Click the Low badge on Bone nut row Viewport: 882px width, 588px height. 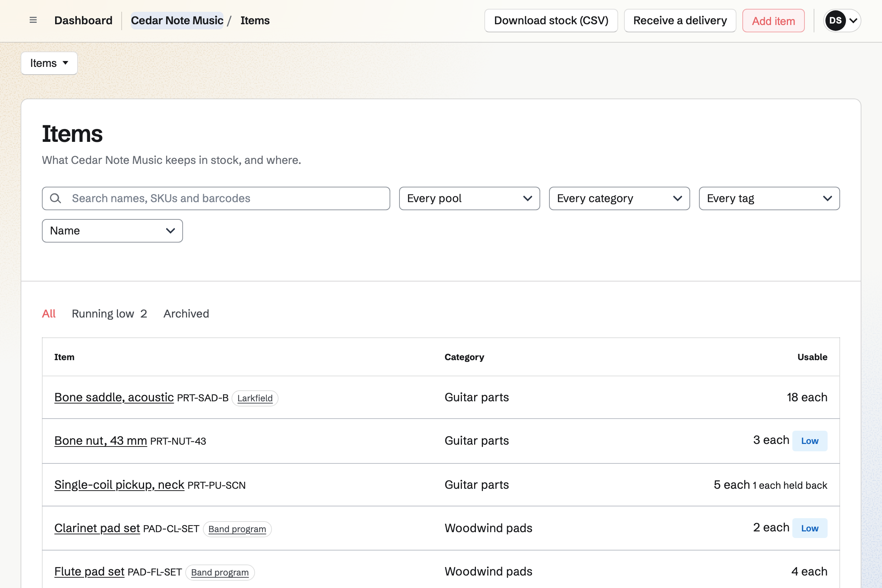pos(810,441)
